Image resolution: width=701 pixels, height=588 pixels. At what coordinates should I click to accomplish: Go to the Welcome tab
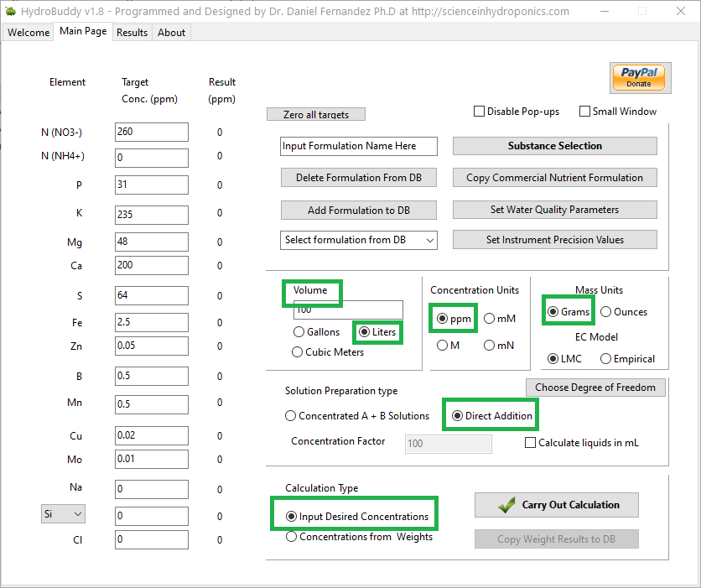(29, 33)
